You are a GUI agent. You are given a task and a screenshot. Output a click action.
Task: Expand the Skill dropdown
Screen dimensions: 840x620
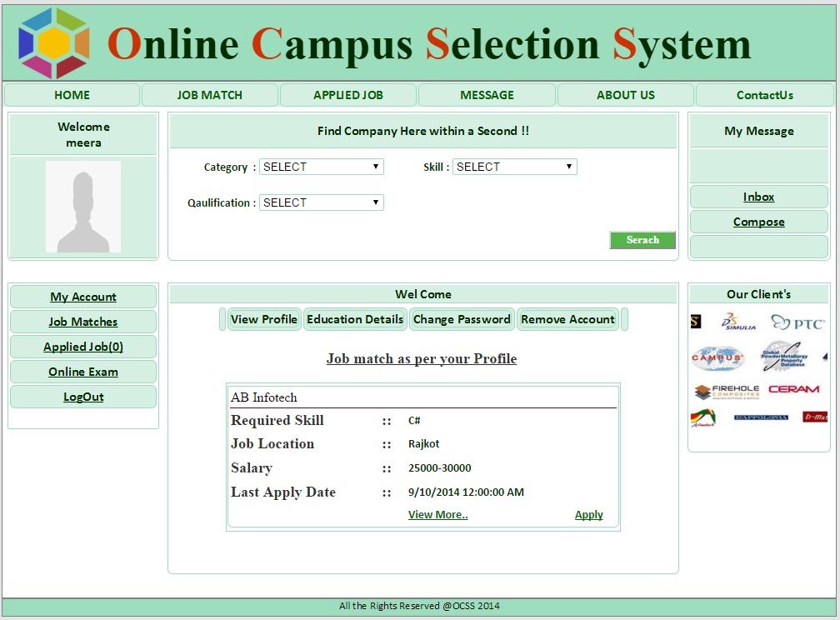[514, 167]
